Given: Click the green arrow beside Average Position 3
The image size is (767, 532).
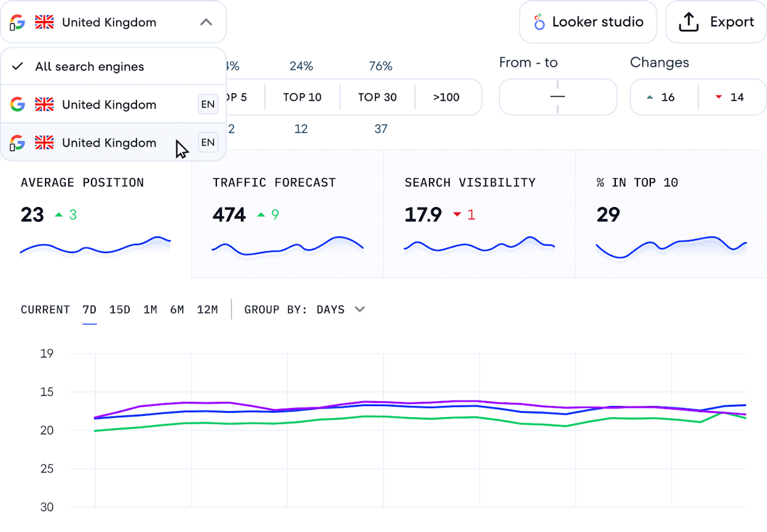Looking at the screenshot, I should pos(59,214).
